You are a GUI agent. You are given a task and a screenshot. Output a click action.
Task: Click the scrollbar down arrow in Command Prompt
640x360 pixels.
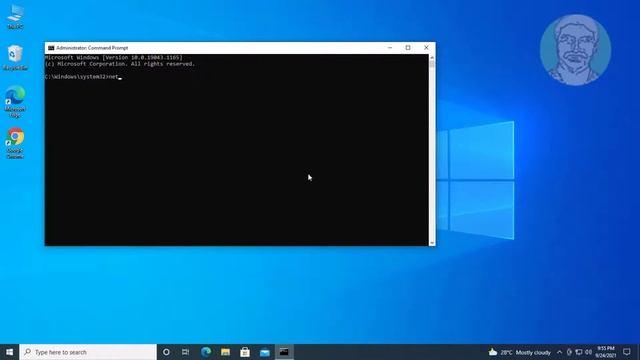coord(432,242)
